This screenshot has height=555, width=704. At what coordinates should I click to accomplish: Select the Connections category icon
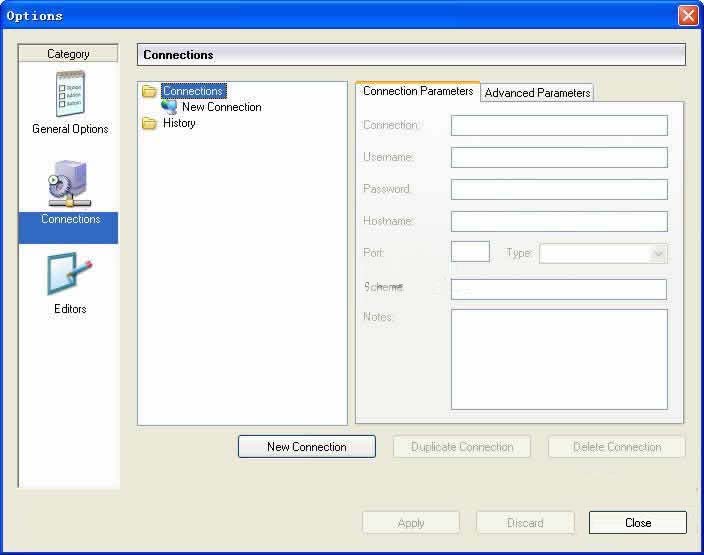69,186
